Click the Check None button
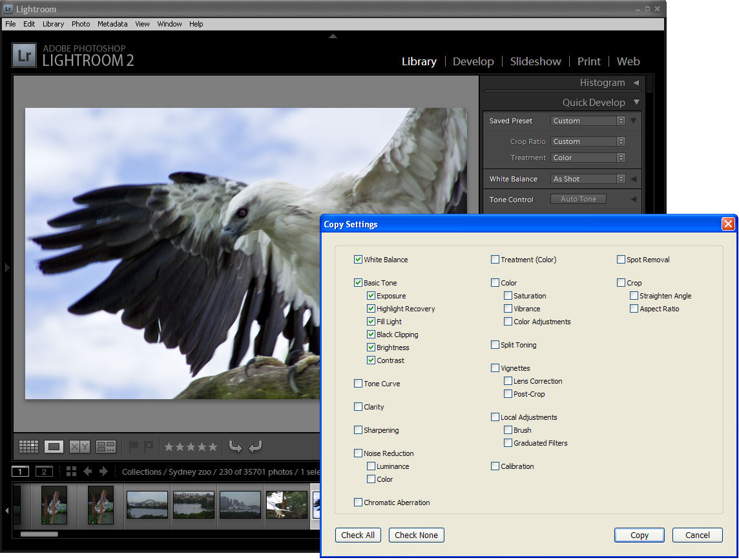Image resolution: width=739 pixels, height=560 pixels. [x=416, y=535]
